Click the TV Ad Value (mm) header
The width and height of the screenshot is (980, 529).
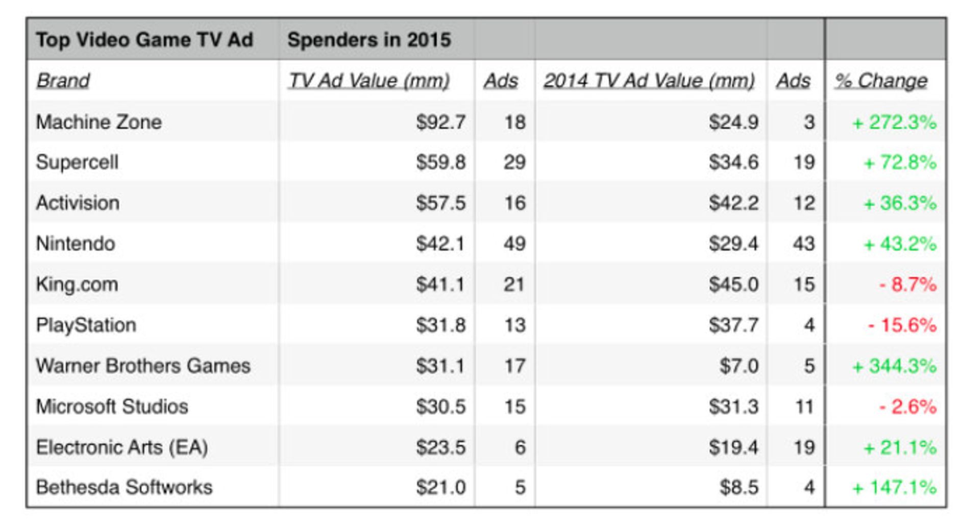click(369, 81)
